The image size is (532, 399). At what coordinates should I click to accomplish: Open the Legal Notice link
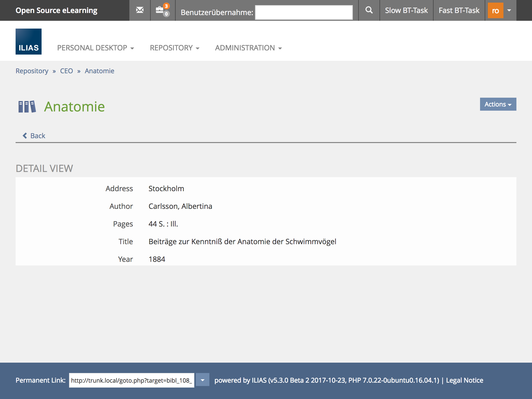coord(464,380)
